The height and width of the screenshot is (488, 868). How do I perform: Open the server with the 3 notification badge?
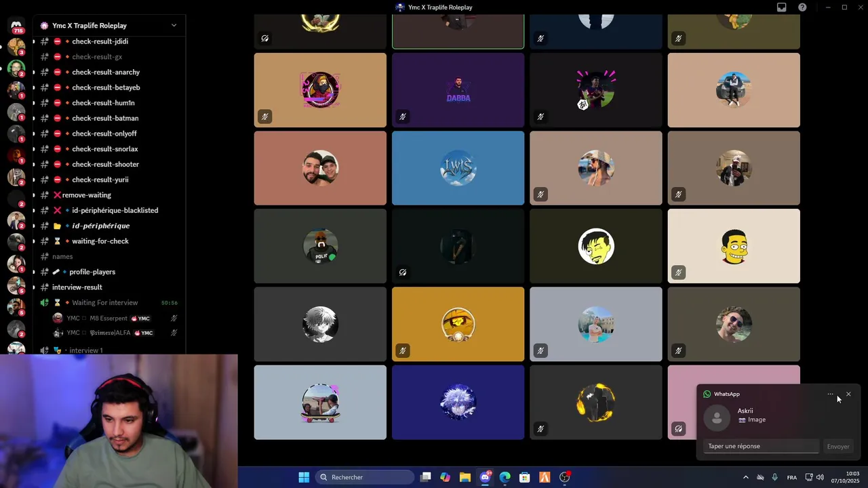[16, 47]
